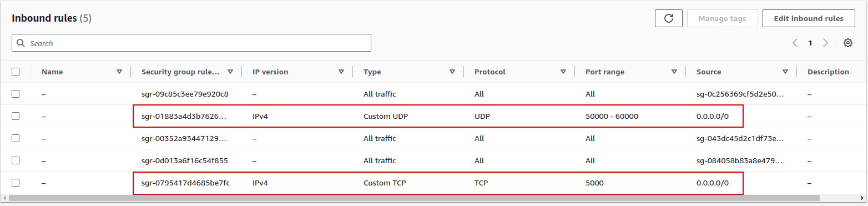Sort by Type column arrow

[x=452, y=72]
